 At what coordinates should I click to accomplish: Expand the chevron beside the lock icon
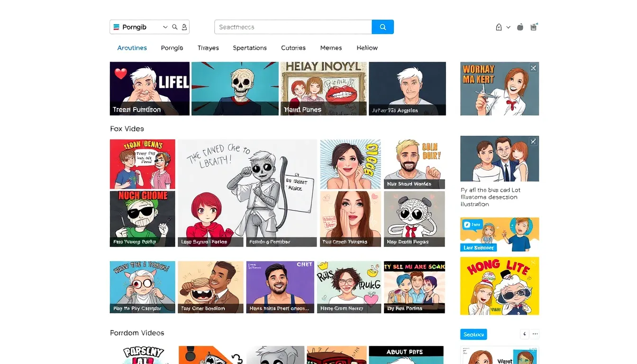pyautogui.click(x=508, y=27)
